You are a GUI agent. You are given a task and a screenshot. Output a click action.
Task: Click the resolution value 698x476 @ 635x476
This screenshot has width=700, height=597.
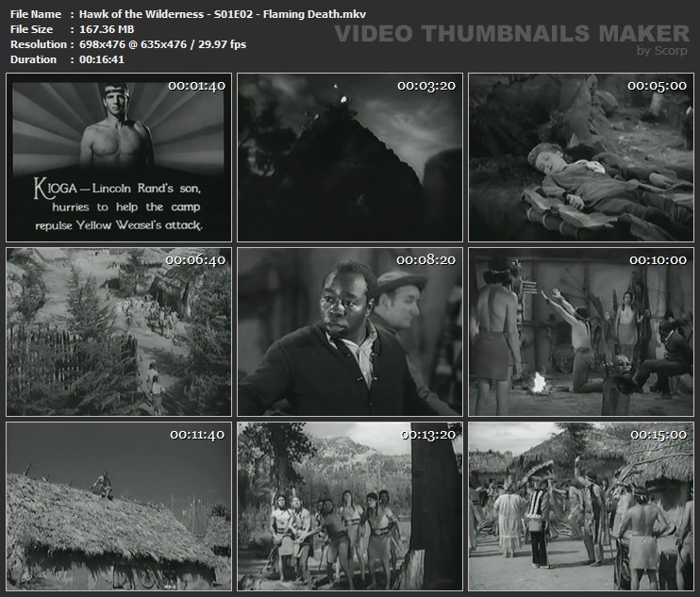[133, 44]
